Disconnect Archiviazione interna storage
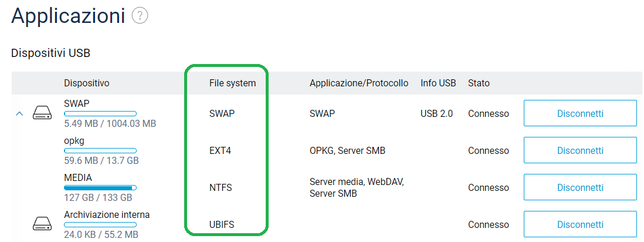This screenshot has height=242, width=644. coord(579,224)
